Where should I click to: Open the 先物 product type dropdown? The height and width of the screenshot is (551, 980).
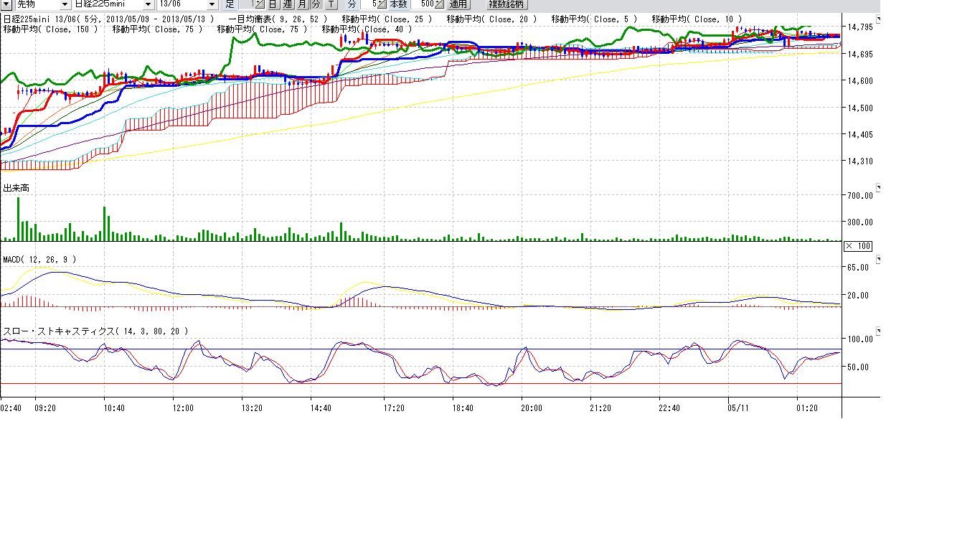pyautogui.click(x=65, y=4)
